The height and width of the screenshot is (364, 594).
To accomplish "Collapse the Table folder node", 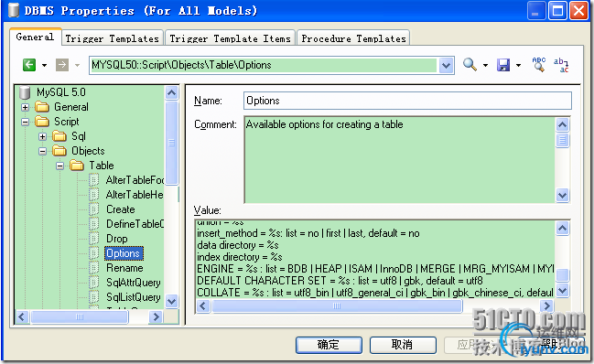I will [x=59, y=166].
